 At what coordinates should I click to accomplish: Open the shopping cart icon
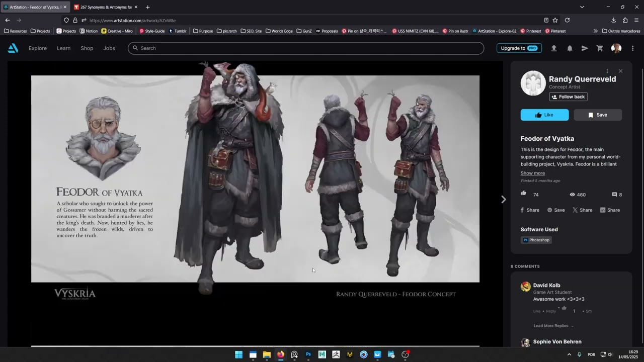[600, 48]
